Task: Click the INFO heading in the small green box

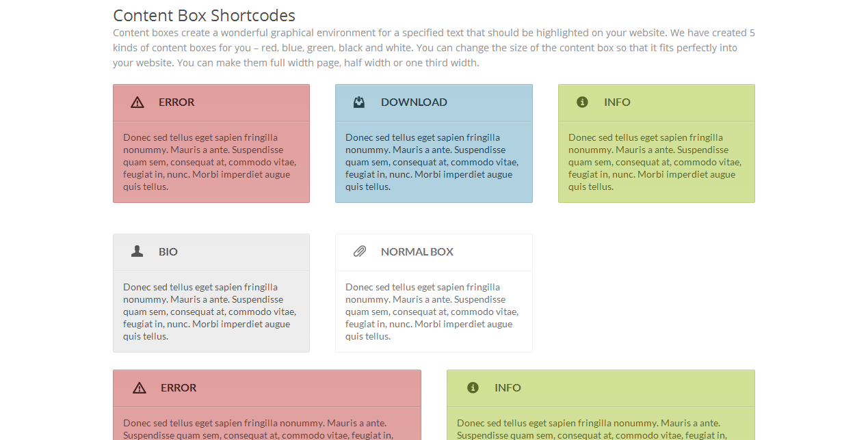Action: pyautogui.click(x=617, y=102)
